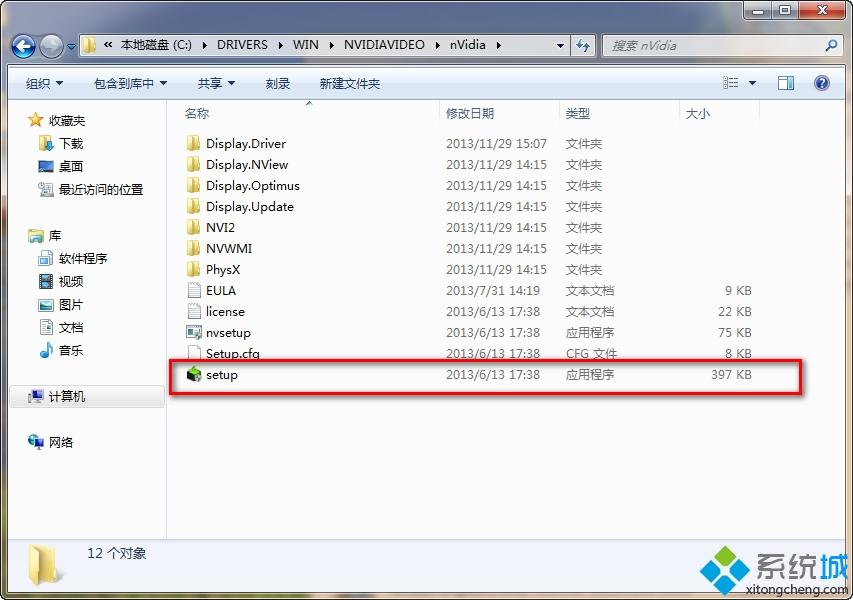Click the address bar folder icon
The height and width of the screenshot is (600, 853).
(x=89, y=45)
